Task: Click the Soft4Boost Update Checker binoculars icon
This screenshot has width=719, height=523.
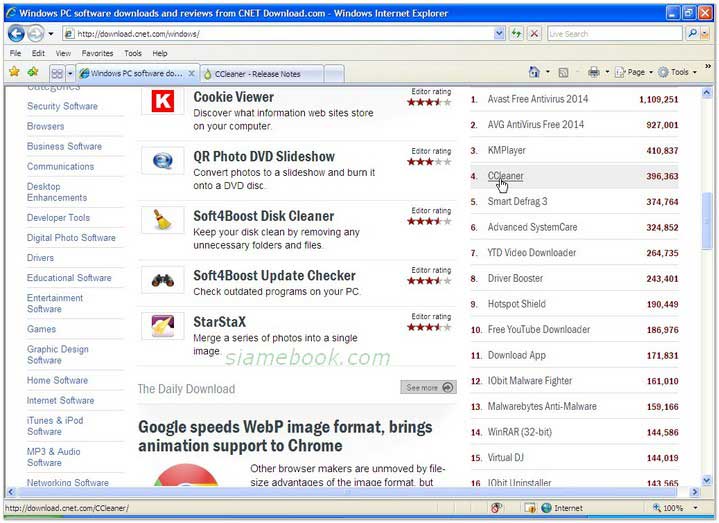Action: [163, 280]
